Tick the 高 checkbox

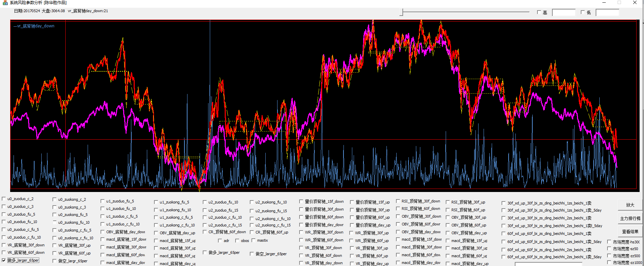coord(539,12)
